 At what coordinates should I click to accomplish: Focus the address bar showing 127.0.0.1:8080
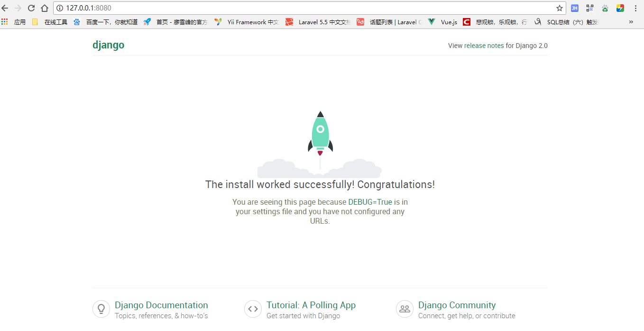pyautogui.click(x=308, y=8)
